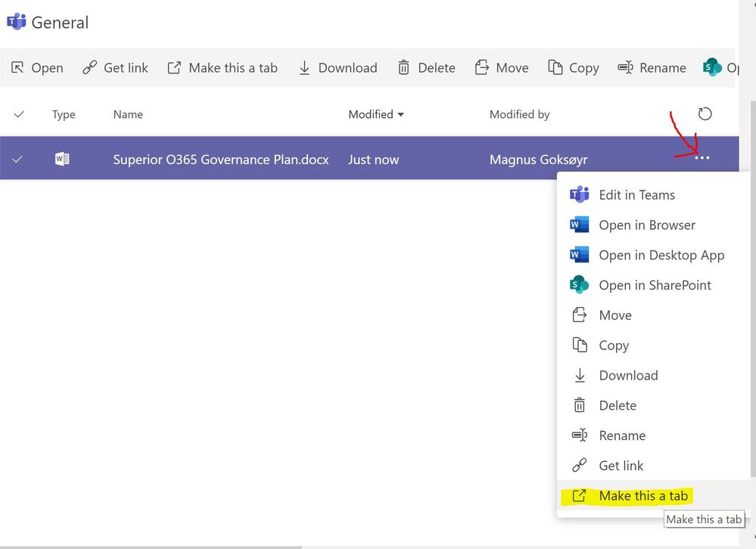Viewport: 756px width, 549px height.
Task: Click the Open icon in the toolbar
Action: coord(17,68)
